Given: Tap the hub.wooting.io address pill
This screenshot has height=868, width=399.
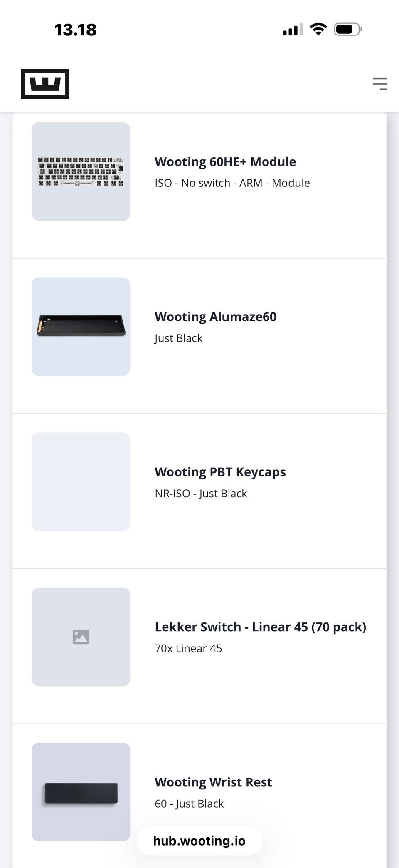Looking at the screenshot, I should tap(199, 841).
